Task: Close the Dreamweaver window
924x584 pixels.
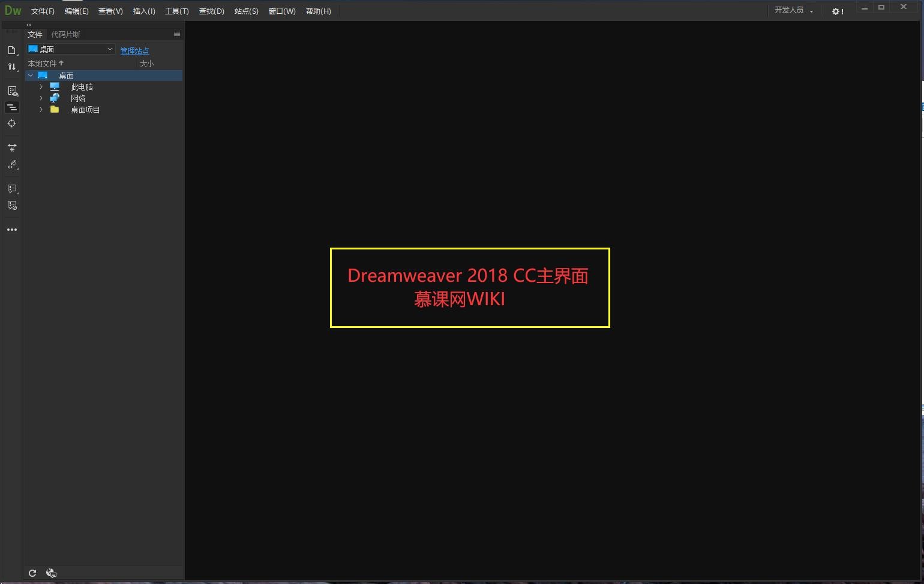Action: 904,7
